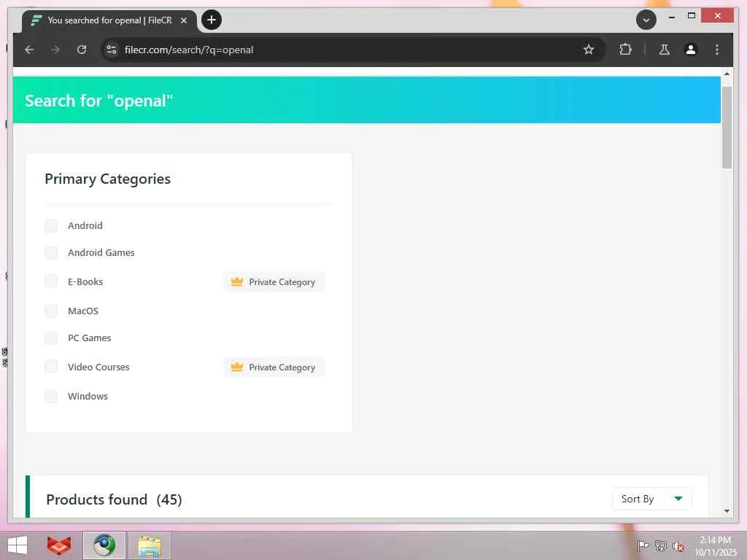
Task: Click the Windows category label
Action: pyautogui.click(x=88, y=396)
